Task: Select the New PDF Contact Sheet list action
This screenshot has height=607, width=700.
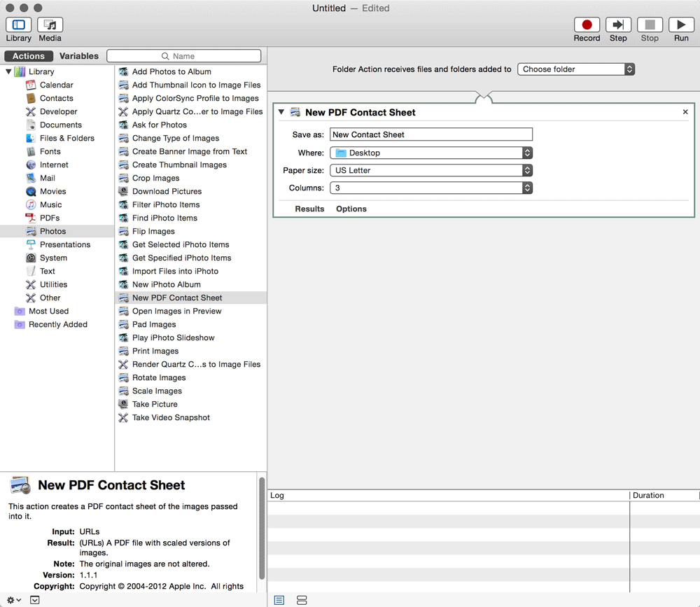Action: 191,298
